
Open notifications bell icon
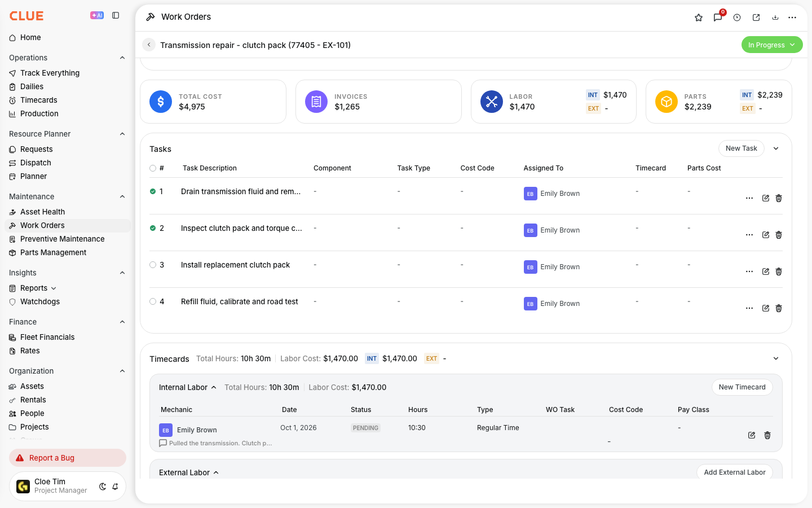[x=115, y=487]
